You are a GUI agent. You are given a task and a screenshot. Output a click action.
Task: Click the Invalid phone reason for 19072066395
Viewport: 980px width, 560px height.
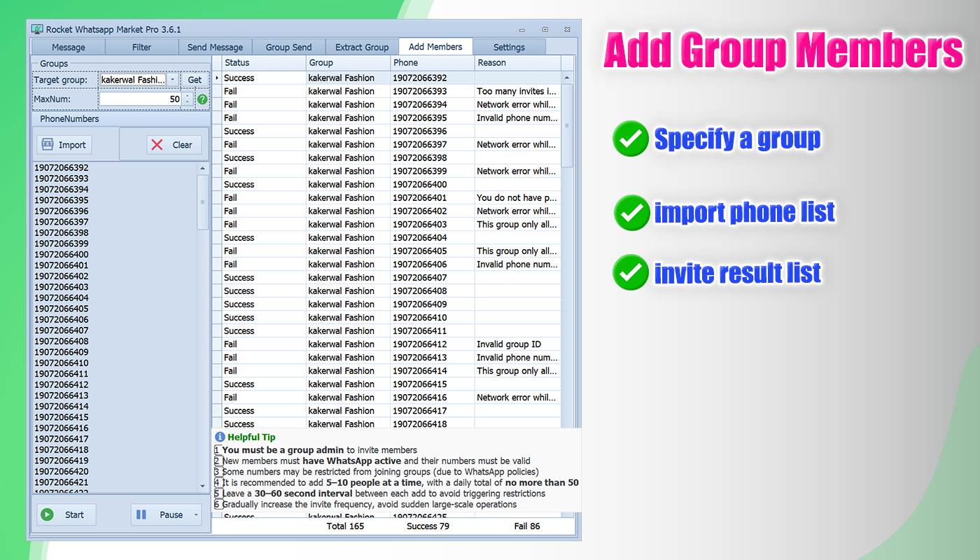point(517,118)
